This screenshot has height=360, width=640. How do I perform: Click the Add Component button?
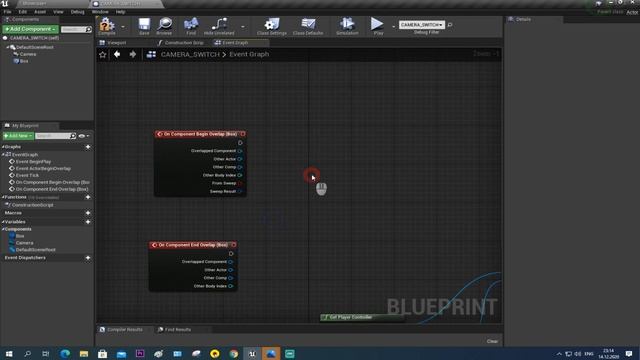click(x=30, y=29)
